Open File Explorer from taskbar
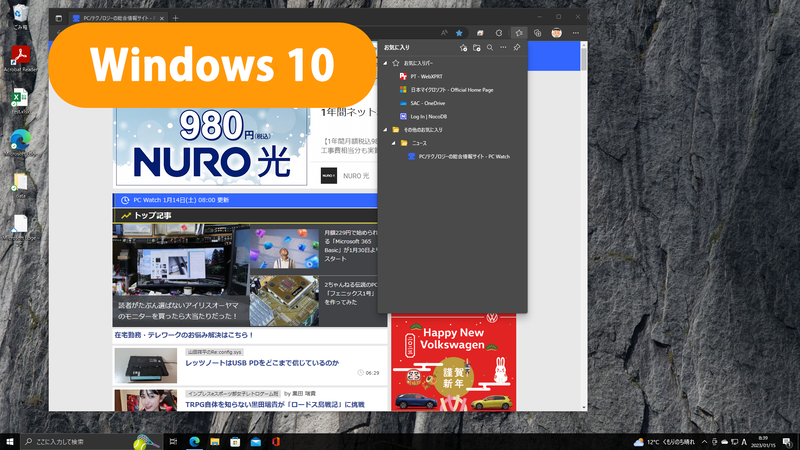 [215, 442]
